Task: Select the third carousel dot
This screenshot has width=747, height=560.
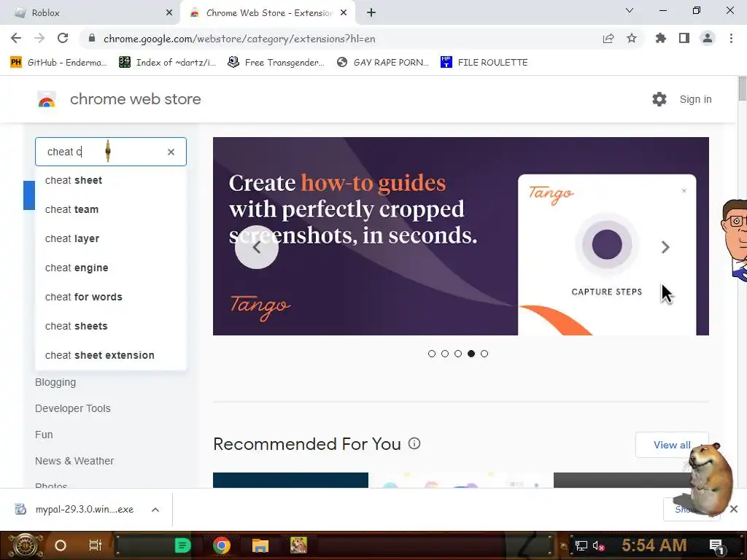Action: 458,354
